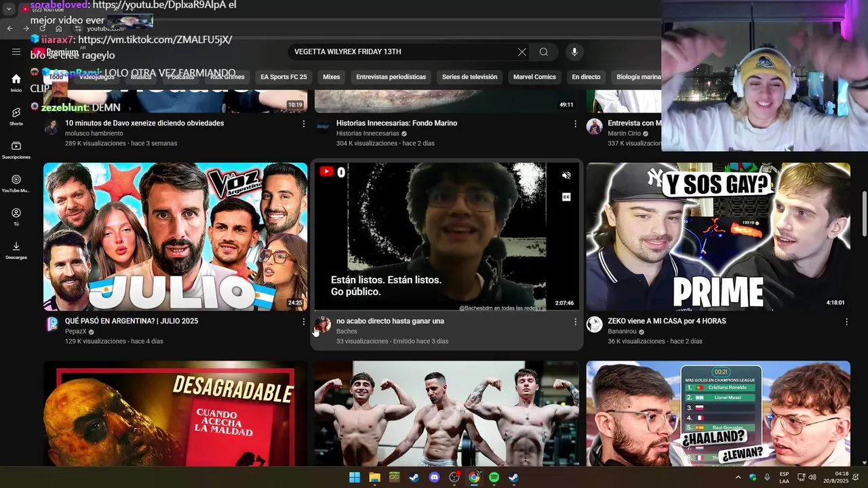Open the Historias Innecesarias channel avatar

coord(323,127)
